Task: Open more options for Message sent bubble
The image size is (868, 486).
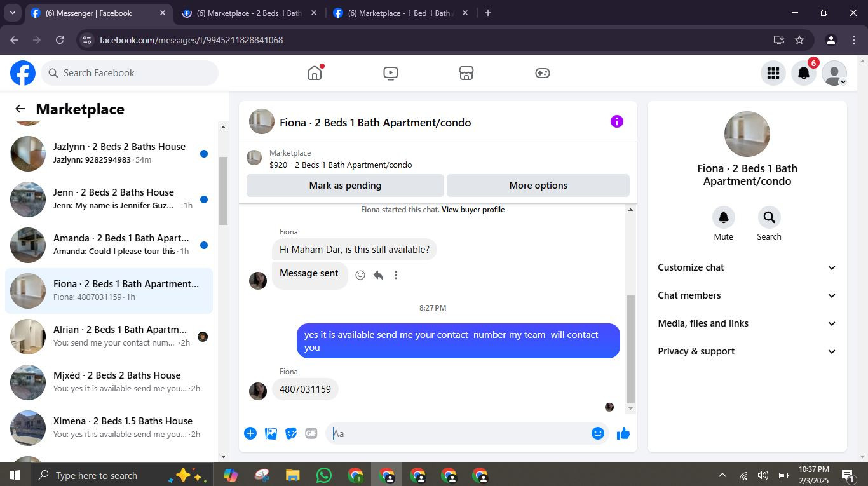Action: coord(396,275)
